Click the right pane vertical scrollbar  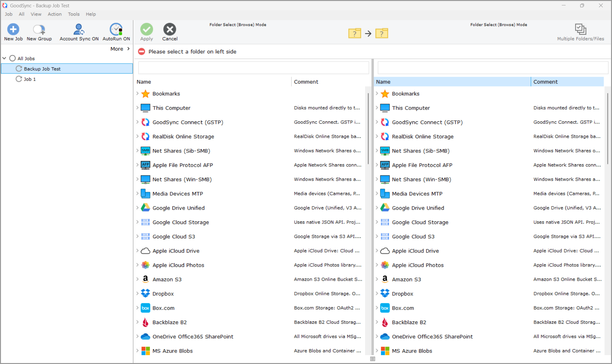[607, 129]
